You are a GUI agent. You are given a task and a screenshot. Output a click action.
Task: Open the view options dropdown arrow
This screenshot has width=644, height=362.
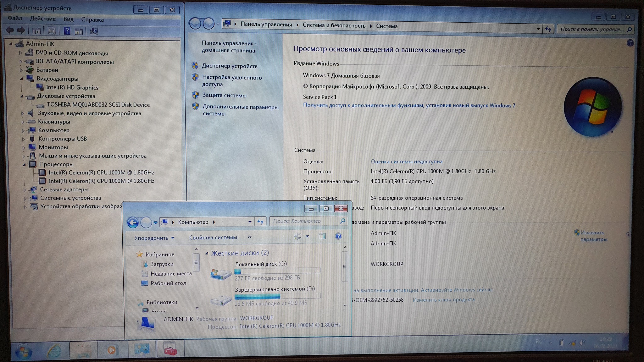[x=307, y=236]
